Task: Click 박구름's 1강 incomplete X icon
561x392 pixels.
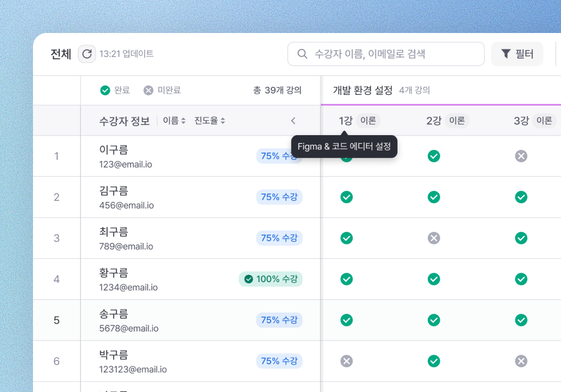Action: click(346, 361)
